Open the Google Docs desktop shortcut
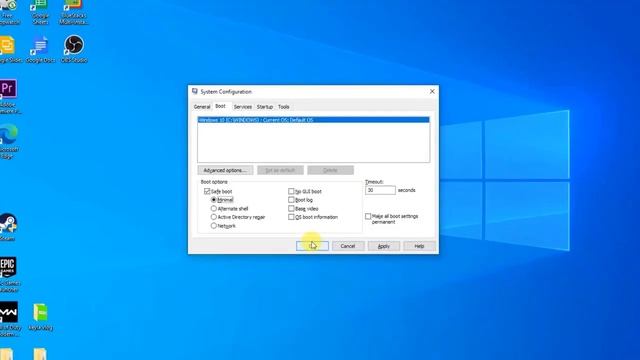640x360 pixels. click(40, 49)
